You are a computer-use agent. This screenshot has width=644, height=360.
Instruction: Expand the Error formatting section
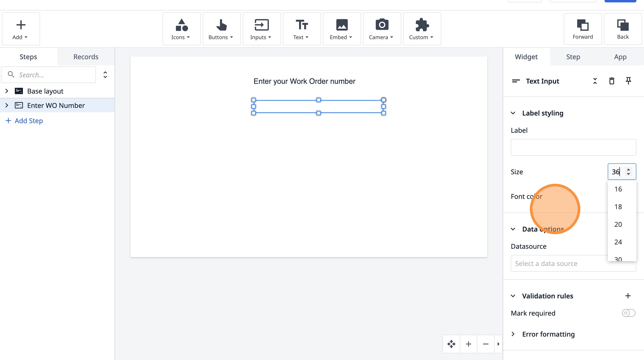pos(513,334)
